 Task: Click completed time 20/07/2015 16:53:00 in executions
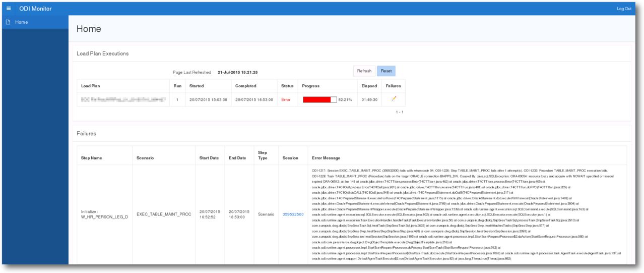coord(254,99)
